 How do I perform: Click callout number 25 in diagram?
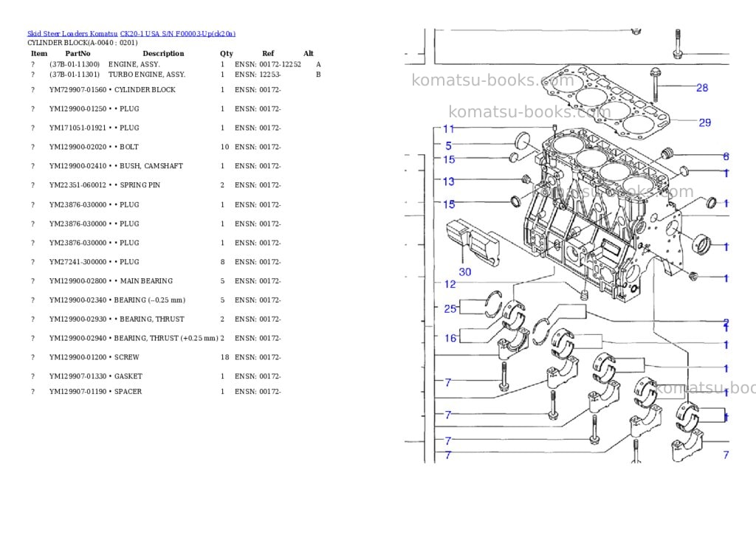[450, 308]
